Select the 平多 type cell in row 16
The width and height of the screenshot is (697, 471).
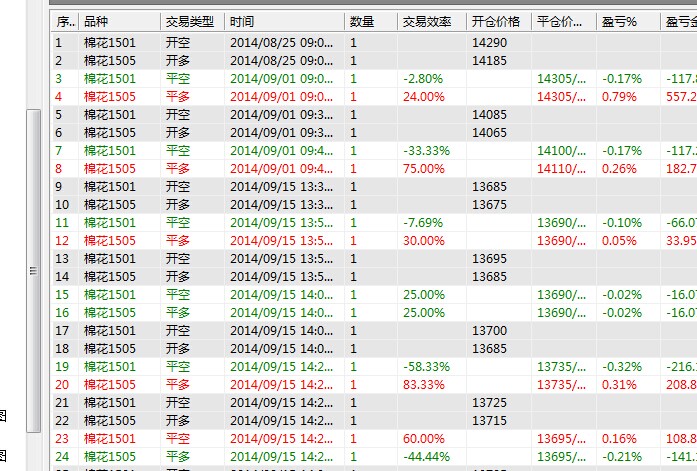pyautogui.click(x=178, y=312)
